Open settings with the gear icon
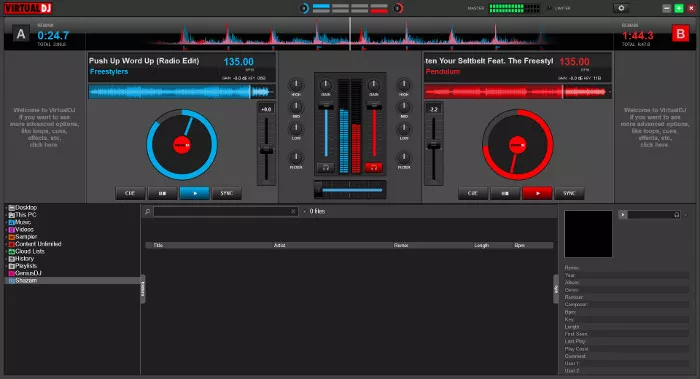 click(x=621, y=8)
